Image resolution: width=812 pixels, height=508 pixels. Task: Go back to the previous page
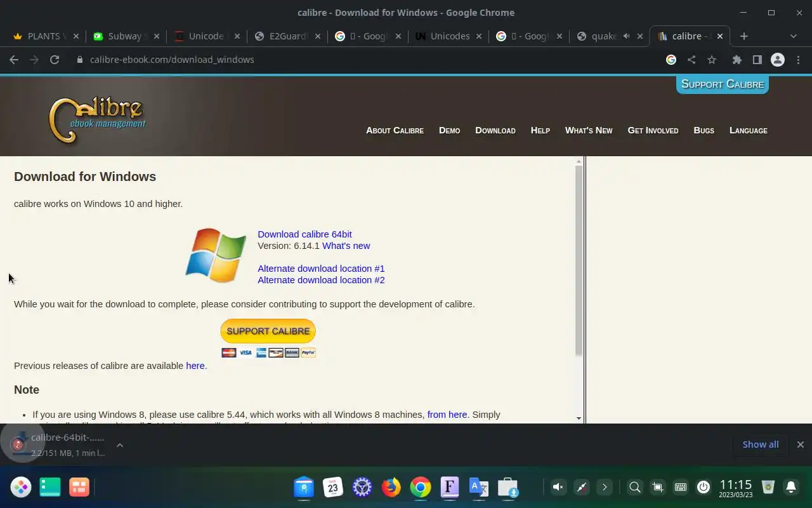click(x=14, y=60)
